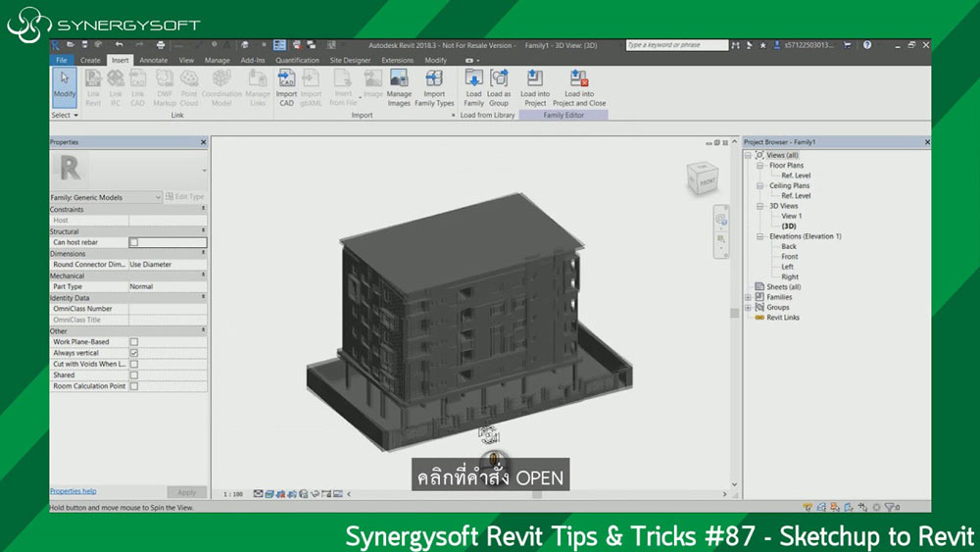Click the Load Family tool
The image size is (980, 552).
[473, 88]
